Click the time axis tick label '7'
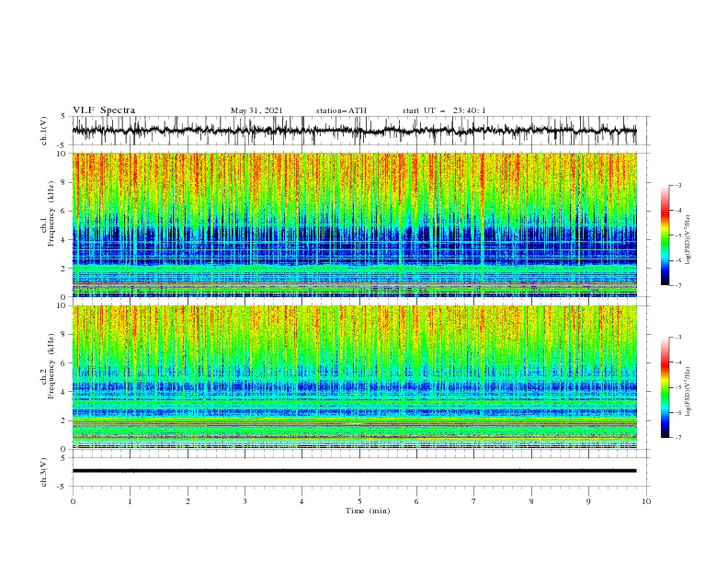 pos(474,501)
